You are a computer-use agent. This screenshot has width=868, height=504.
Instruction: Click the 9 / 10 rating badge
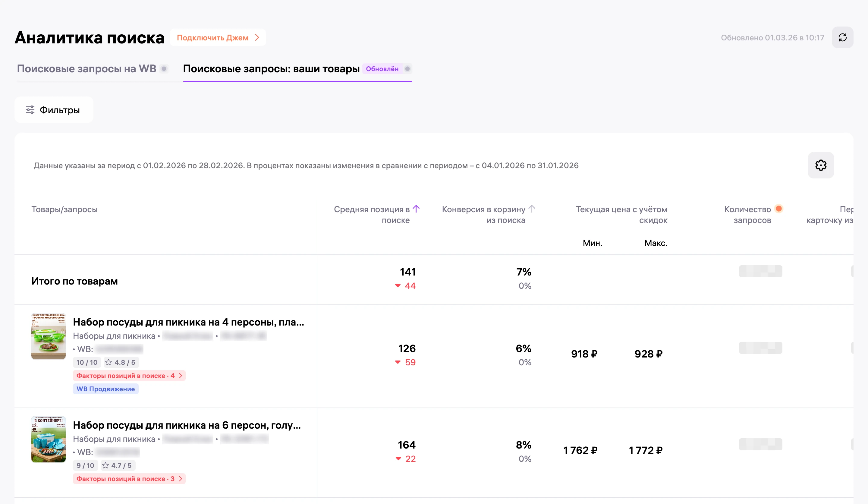[x=85, y=465]
